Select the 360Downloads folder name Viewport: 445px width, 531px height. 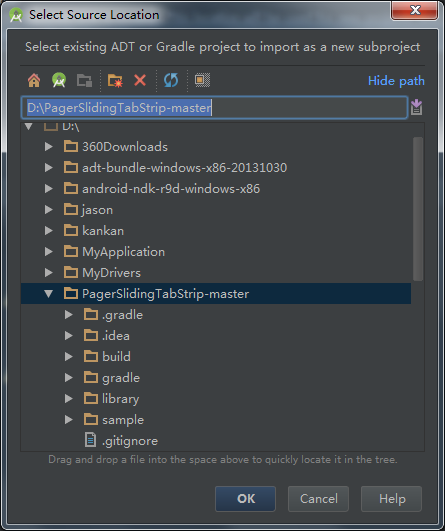coord(125,147)
